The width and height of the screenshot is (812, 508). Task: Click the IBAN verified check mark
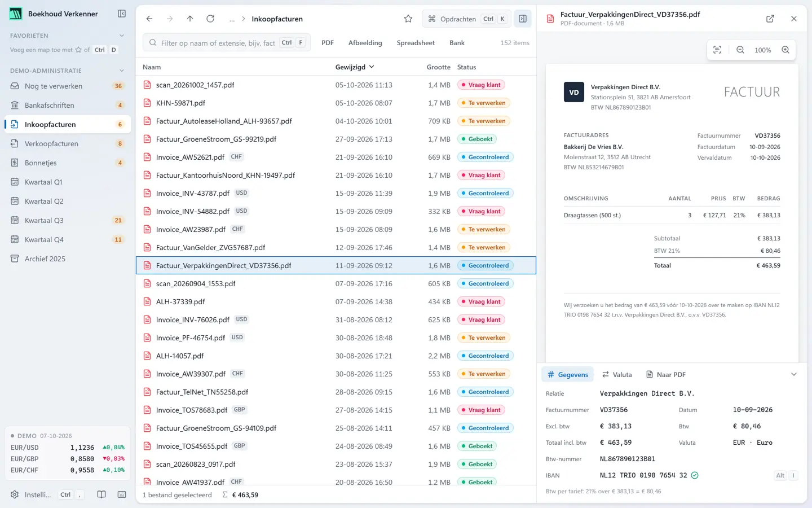695,475
